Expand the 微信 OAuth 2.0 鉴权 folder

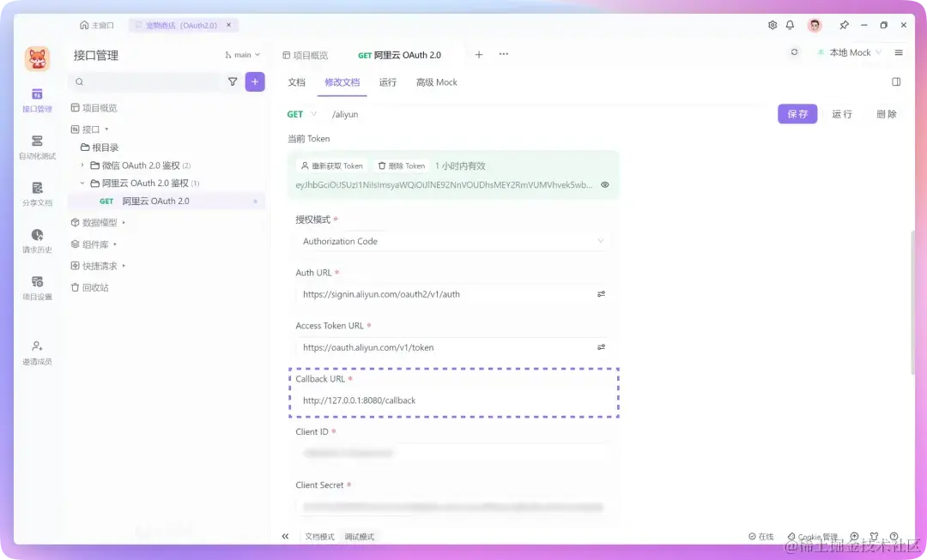82,166
